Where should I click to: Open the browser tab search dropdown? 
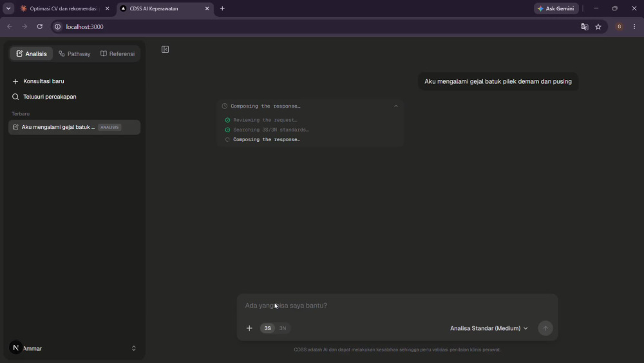pos(8,8)
